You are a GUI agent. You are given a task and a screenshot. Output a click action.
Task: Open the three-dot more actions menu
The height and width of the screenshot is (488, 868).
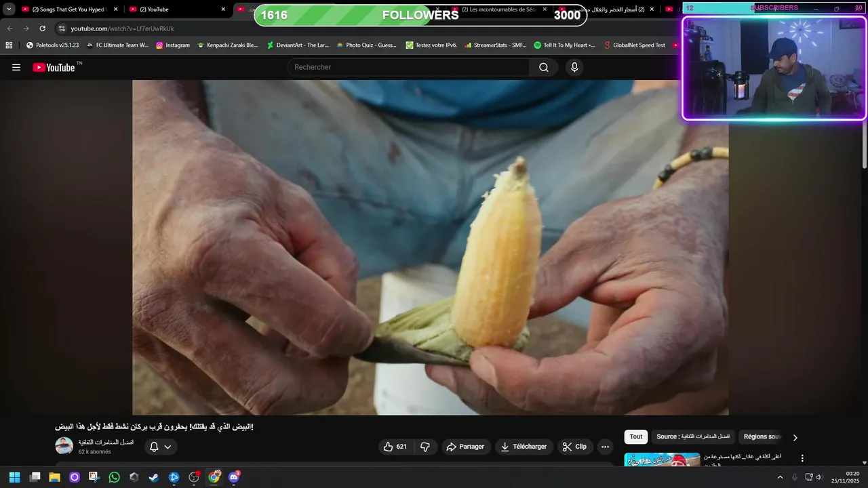(606, 447)
